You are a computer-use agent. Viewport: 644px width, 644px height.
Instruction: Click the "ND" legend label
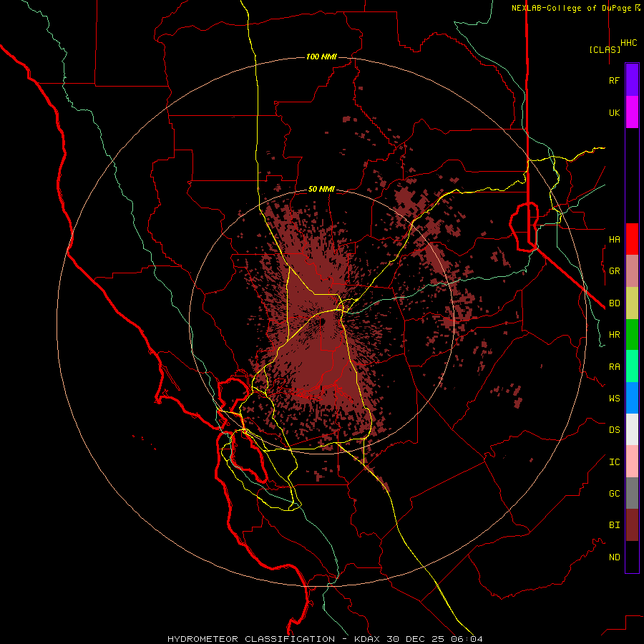pyautogui.click(x=614, y=557)
